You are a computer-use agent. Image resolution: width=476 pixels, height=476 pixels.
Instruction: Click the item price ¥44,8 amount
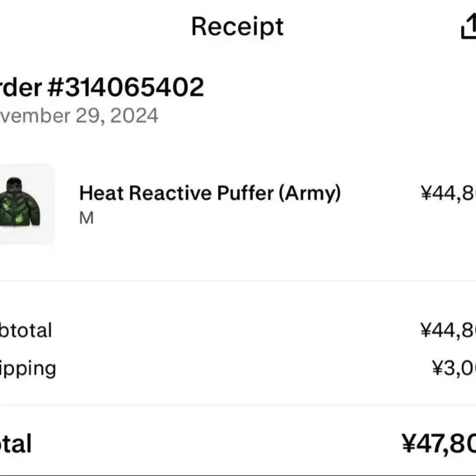448,193
